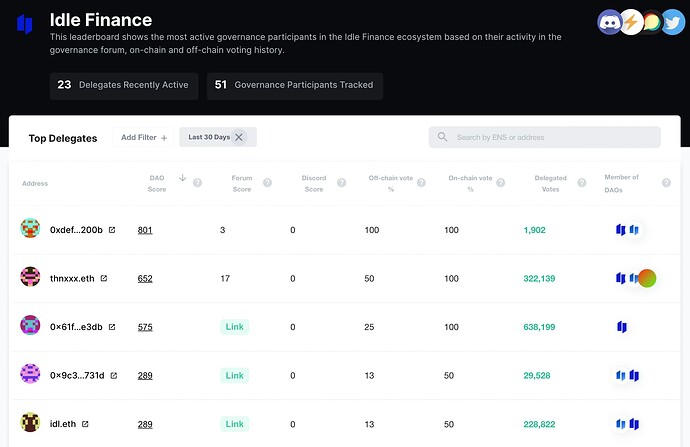Focus the Search by ENS or address field

pos(544,137)
